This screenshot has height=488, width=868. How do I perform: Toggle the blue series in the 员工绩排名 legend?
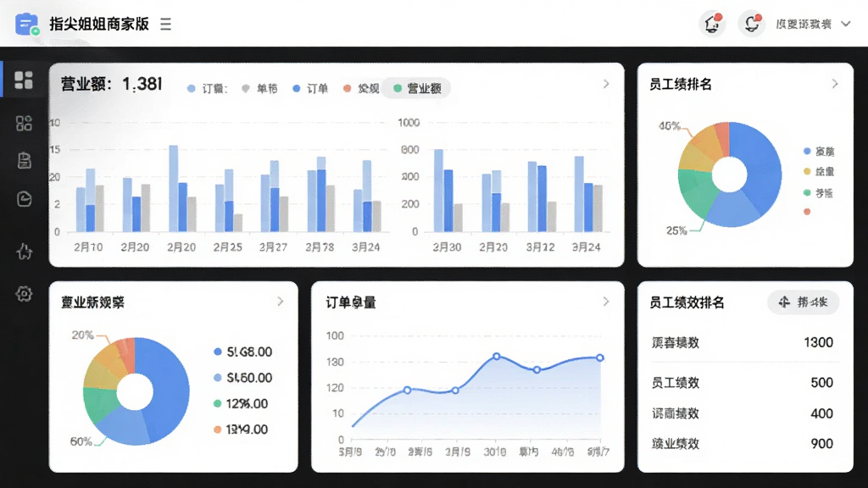click(x=819, y=151)
